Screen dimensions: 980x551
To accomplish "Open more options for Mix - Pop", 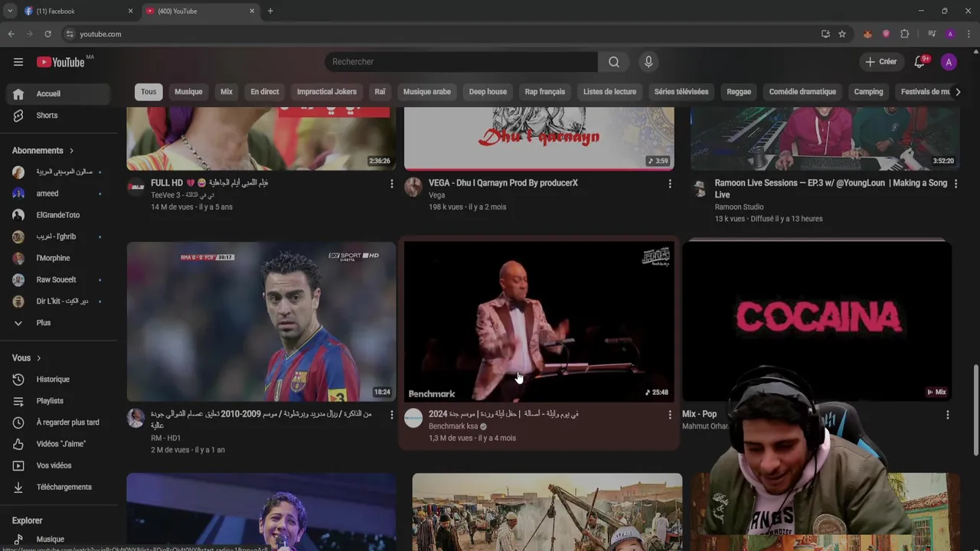I will pyautogui.click(x=948, y=415).
